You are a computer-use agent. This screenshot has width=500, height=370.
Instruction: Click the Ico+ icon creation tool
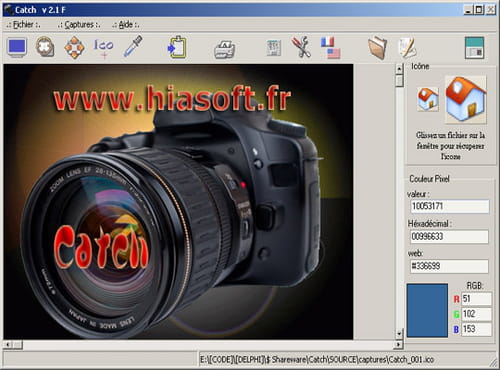[103, 48]
